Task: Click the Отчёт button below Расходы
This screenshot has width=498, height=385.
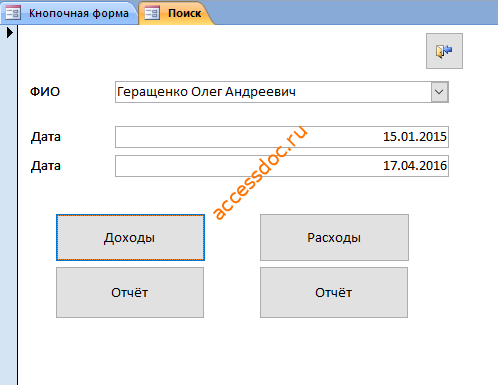Action: click(x=334, y=292)
